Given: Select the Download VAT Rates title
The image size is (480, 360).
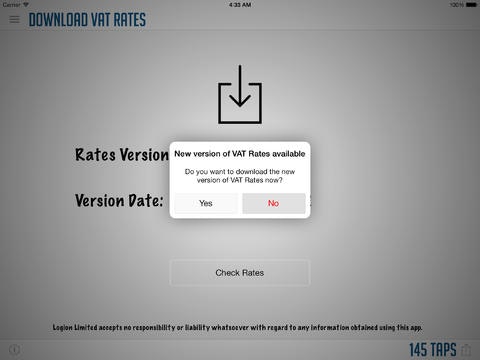Looking at the screenshot, I should coord(87,20).
